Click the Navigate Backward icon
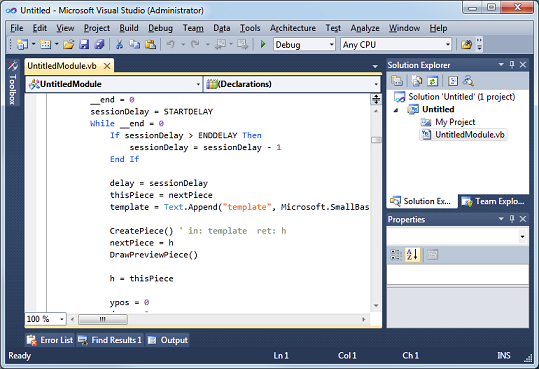Viewport: 539px width, 369px height. pyautogui.click(x=220, y=44)
